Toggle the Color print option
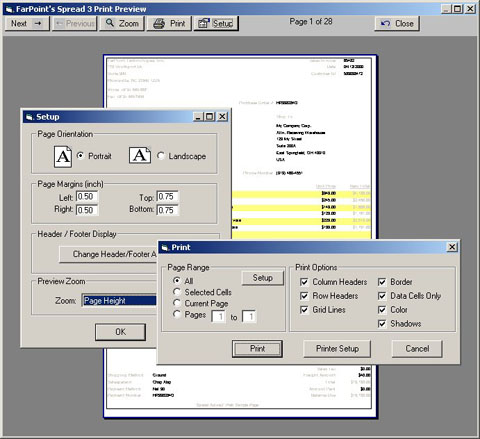Viewport: 480px width, 439px height. (393, 310)
